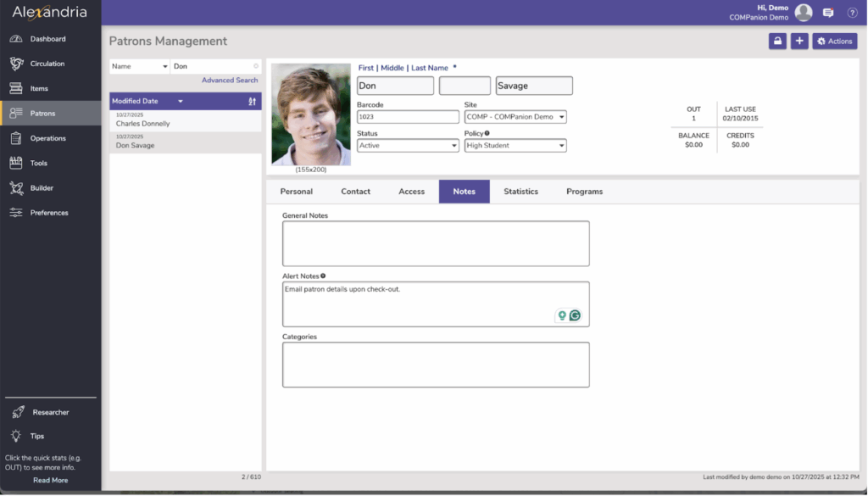Open the Policy High Student dropdown

click(x=515, y=146)
